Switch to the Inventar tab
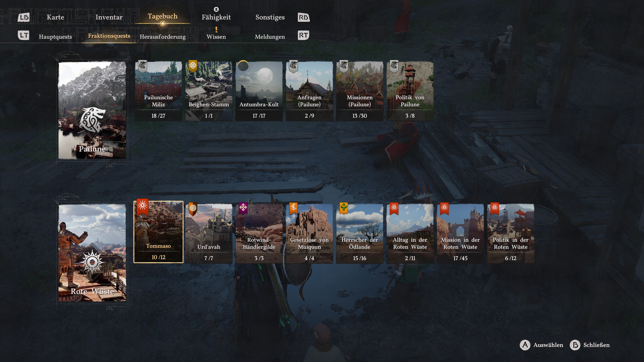Viewport: 644px width, 362px height. (109, 17)
